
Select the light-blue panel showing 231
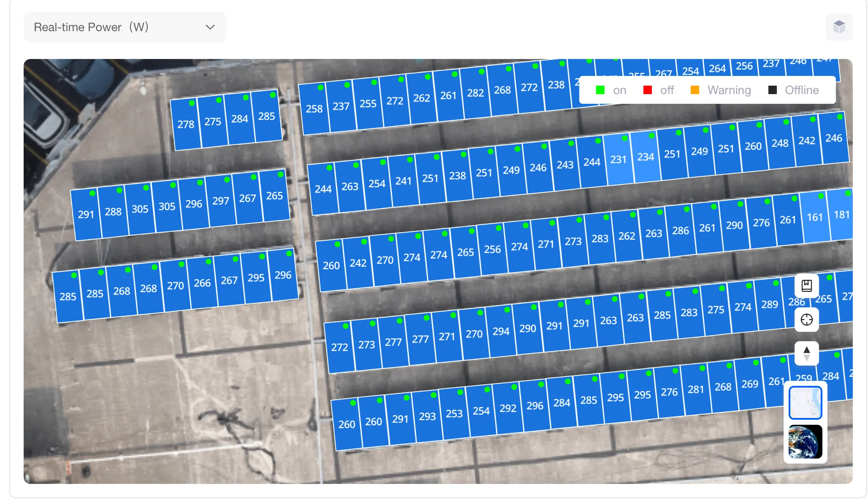pos(618,159)
